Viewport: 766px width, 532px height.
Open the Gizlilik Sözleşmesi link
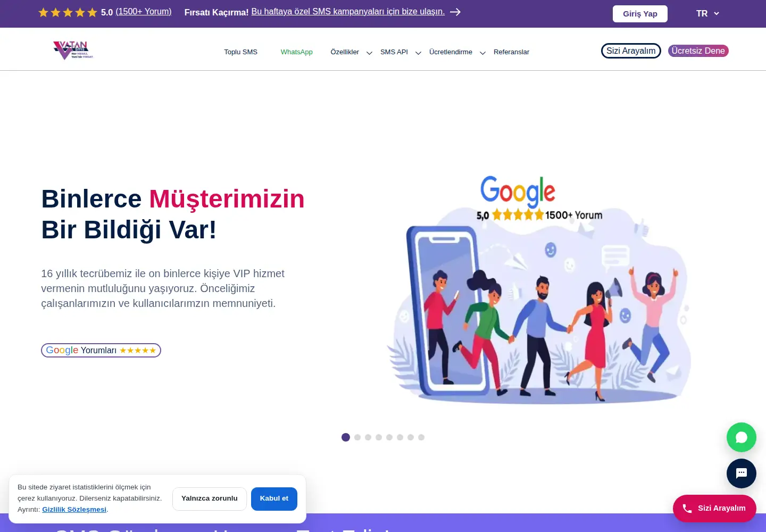[x=74, y=510]
